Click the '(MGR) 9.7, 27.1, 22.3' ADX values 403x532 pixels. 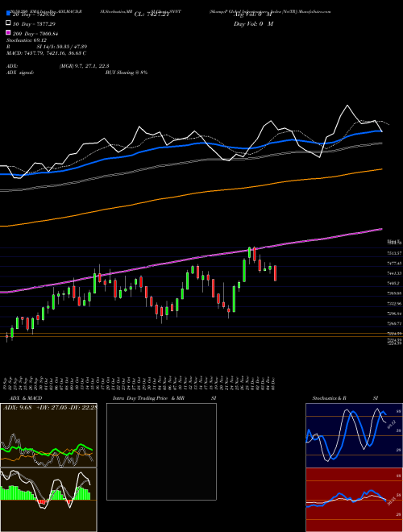(x=84, y=66)
